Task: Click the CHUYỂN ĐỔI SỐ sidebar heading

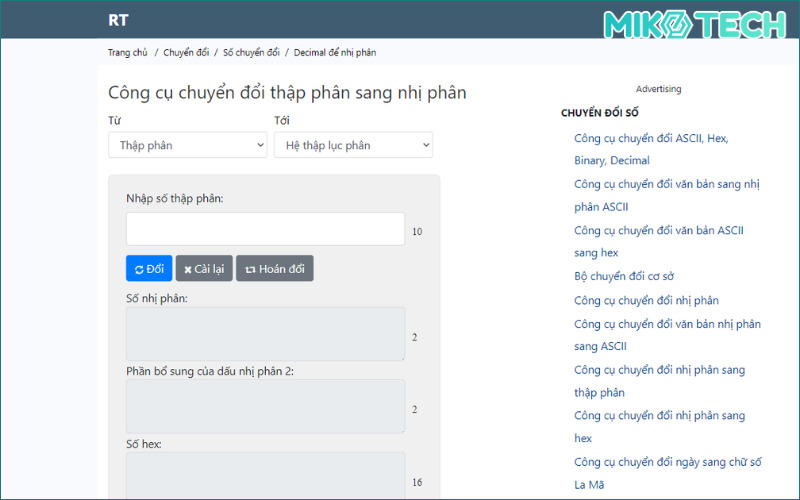Action: click(x=599, y=113)
